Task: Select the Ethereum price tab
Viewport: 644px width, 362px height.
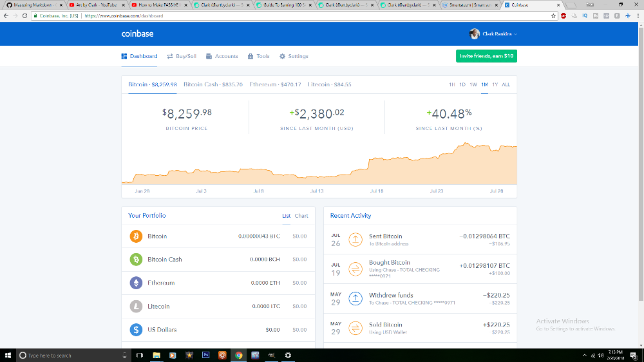Action: click(275, 84)
